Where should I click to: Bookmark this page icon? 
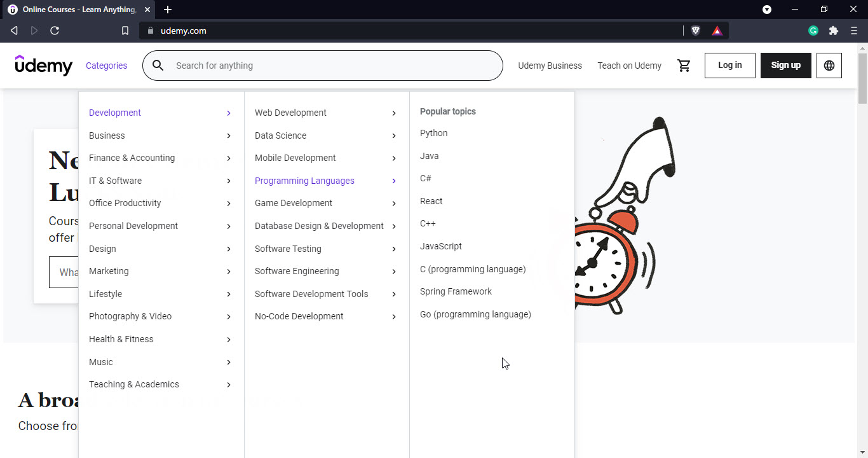125,31
